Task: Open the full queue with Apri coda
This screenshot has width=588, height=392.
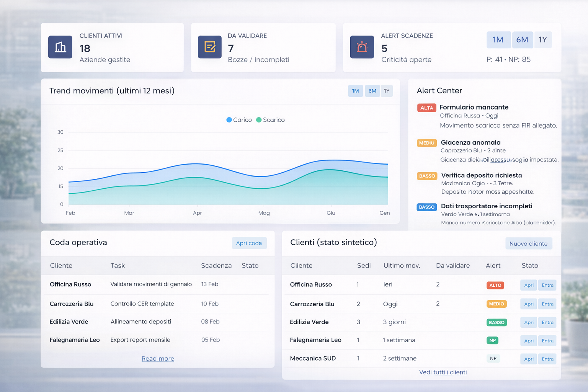Action: pos(249,243)
